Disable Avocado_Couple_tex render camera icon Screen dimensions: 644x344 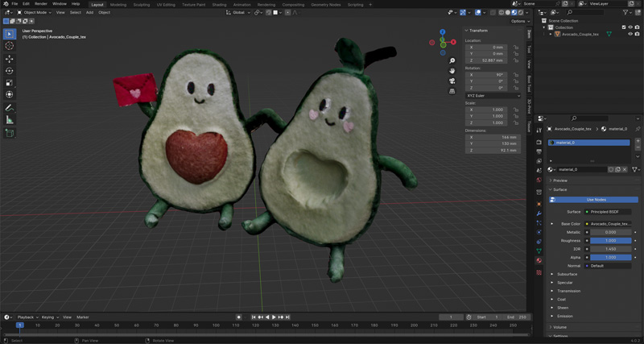tap(637, 34)
